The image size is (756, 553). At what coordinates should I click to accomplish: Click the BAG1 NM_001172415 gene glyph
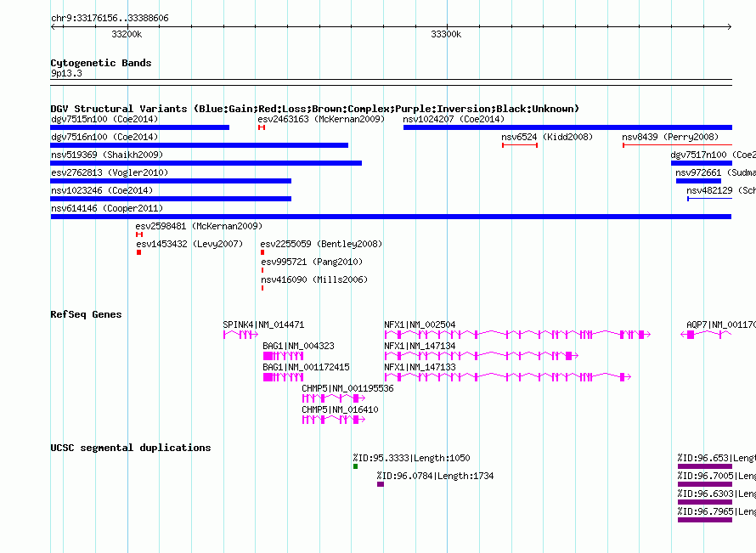284,377
